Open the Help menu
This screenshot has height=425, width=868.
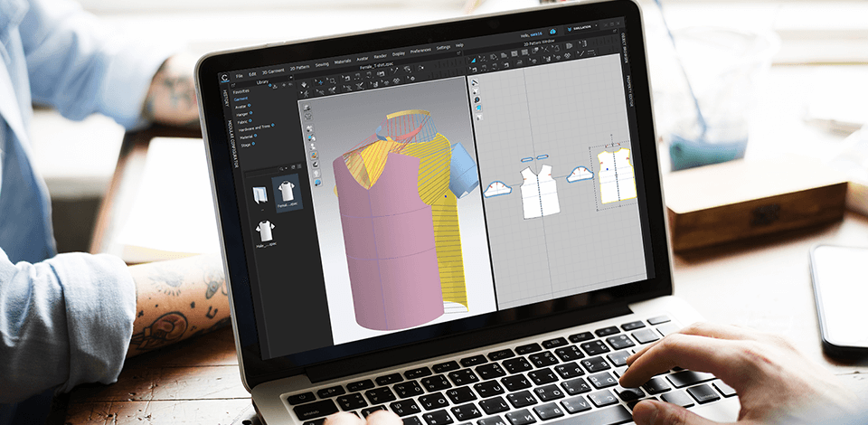coord(459,45)
